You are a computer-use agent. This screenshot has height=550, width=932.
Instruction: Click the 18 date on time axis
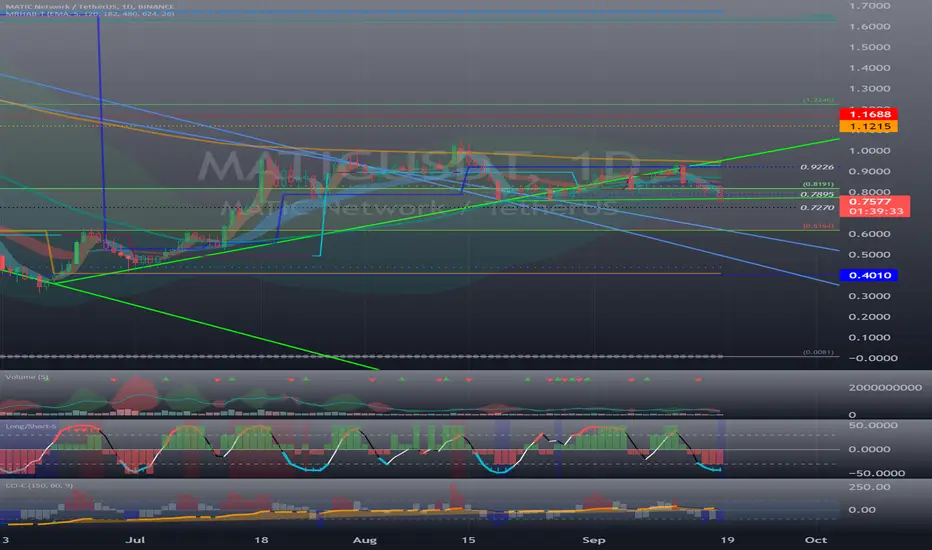(x=261, y=540)
